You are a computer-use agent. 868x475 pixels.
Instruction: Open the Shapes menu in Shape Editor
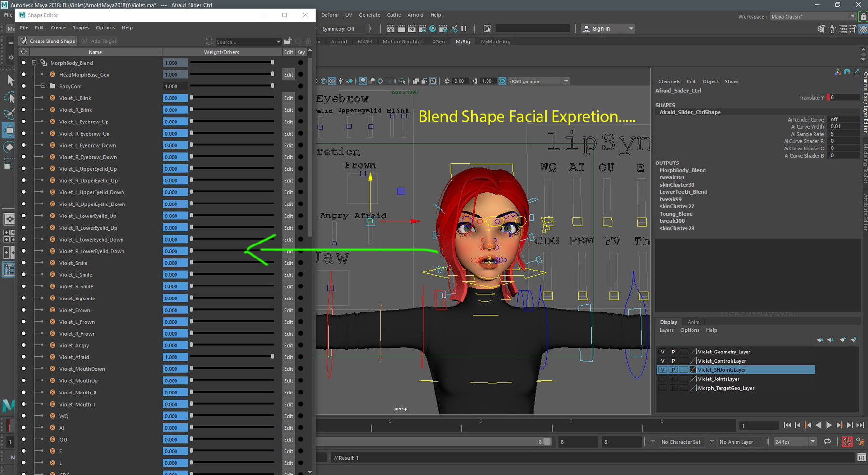pos(81,28)
